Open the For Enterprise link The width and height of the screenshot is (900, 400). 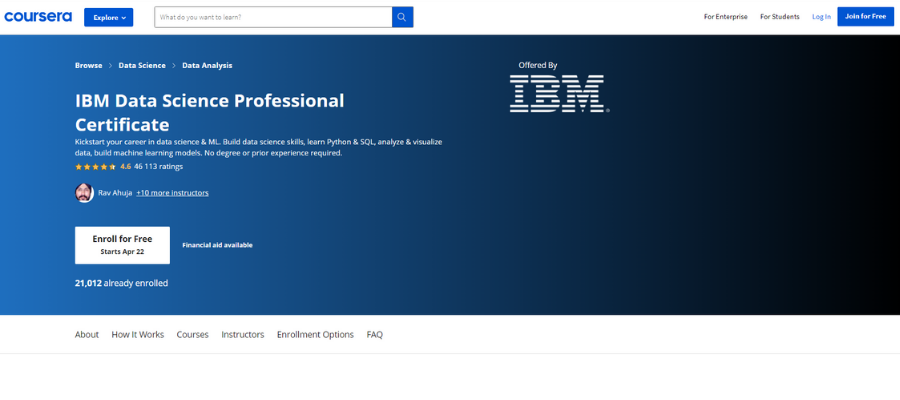pos(726,17)
